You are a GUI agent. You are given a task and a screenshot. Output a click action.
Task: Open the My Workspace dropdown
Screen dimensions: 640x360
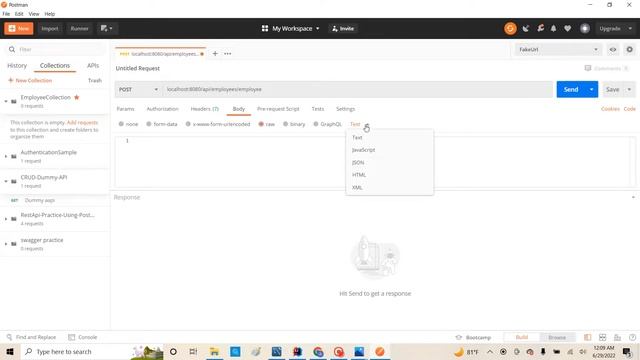click(290, 29)
